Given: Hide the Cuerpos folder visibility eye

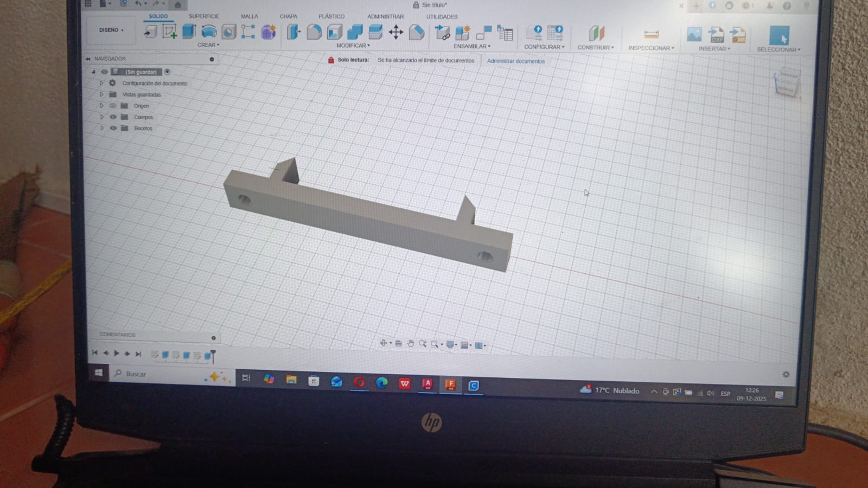Looking at the screenshot, I should pyautogui.click(x=113, y=117).
